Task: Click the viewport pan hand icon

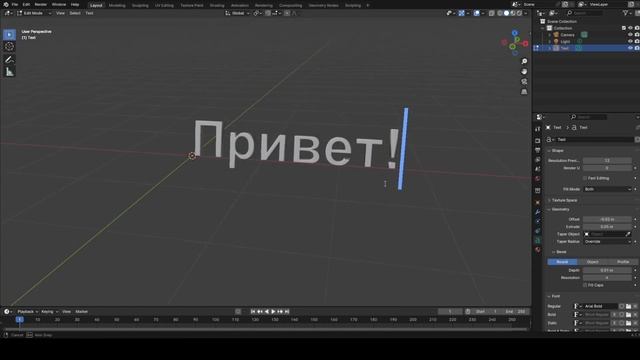Action: 524,71
